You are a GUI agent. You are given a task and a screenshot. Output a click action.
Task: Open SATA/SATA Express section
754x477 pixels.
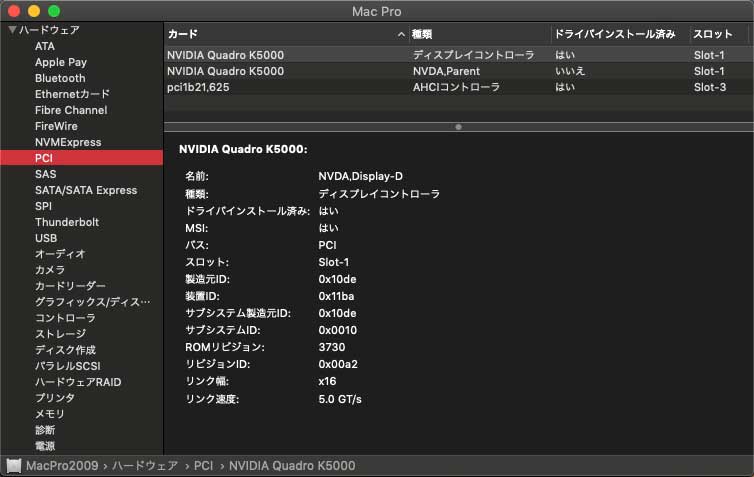tap(86, 190)
